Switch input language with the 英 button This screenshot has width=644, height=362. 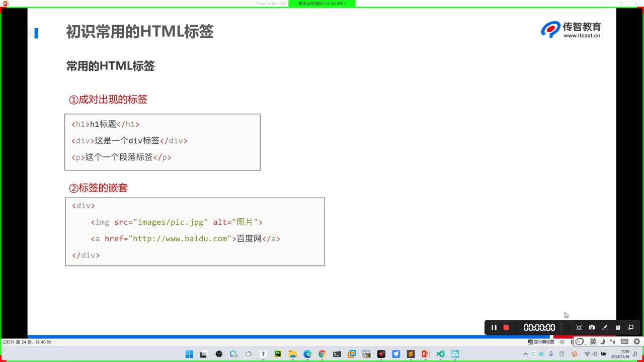(593, 341)
